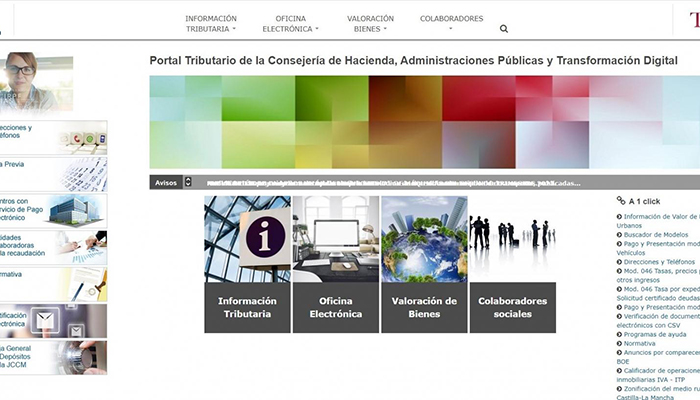Click the scrolling Avisos ticker text

(393, 183)
